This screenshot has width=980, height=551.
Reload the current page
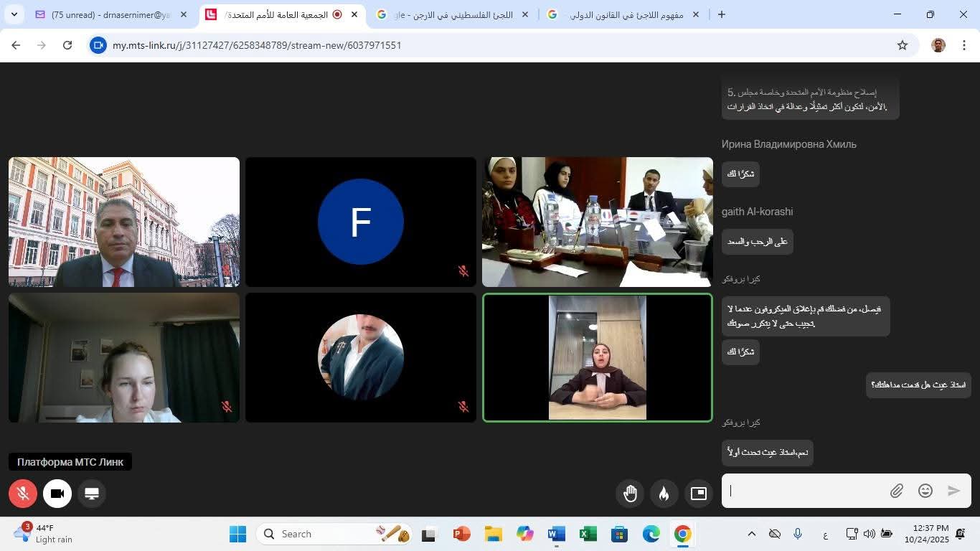[x=67, y=45]
